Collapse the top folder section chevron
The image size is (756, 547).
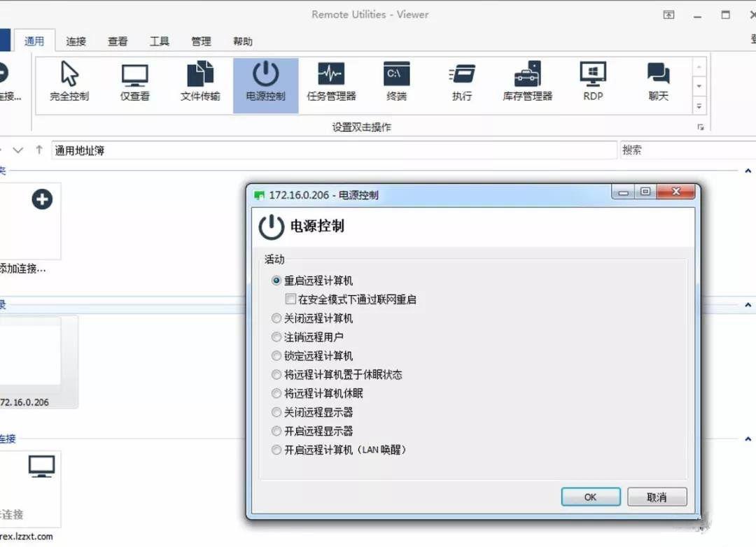(x=748, y=171)
